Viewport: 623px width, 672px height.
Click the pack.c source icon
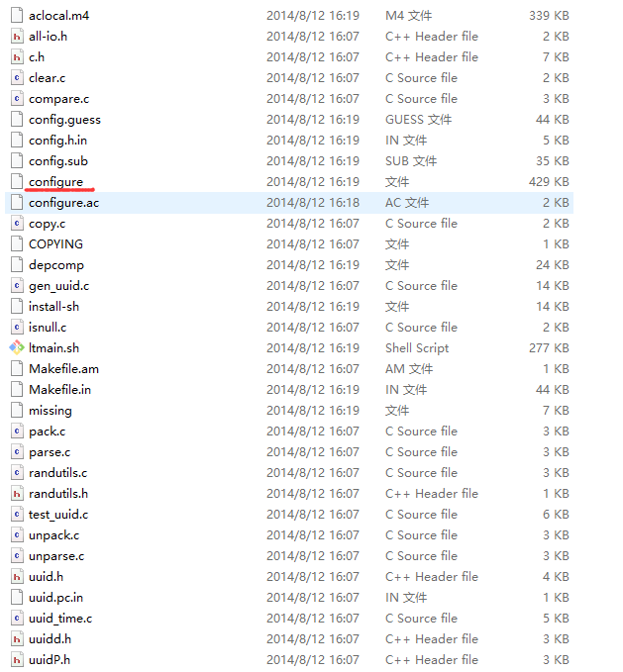click(x=17, y=432)
